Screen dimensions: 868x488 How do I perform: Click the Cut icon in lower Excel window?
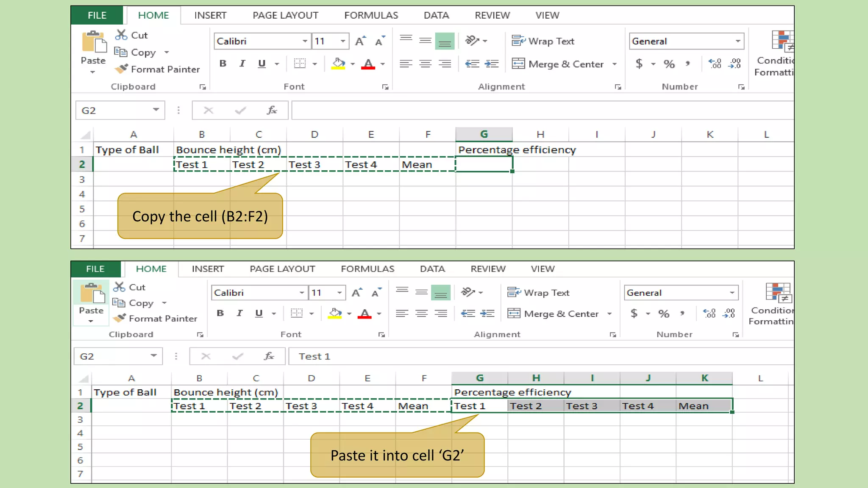120,287
